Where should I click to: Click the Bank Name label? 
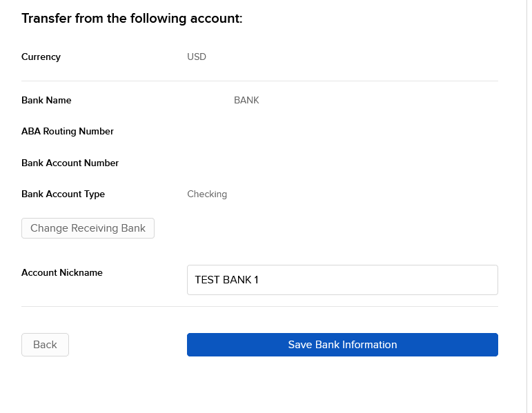pyautogui.click(x=46, y=101)
